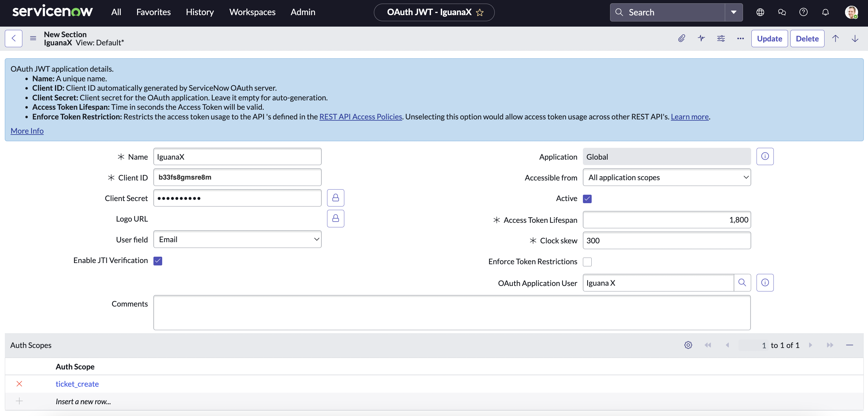The width and height of the screenshot is (868, 416).
Task: Sort by the Auth Scope column header
Action: coord(75,367)
